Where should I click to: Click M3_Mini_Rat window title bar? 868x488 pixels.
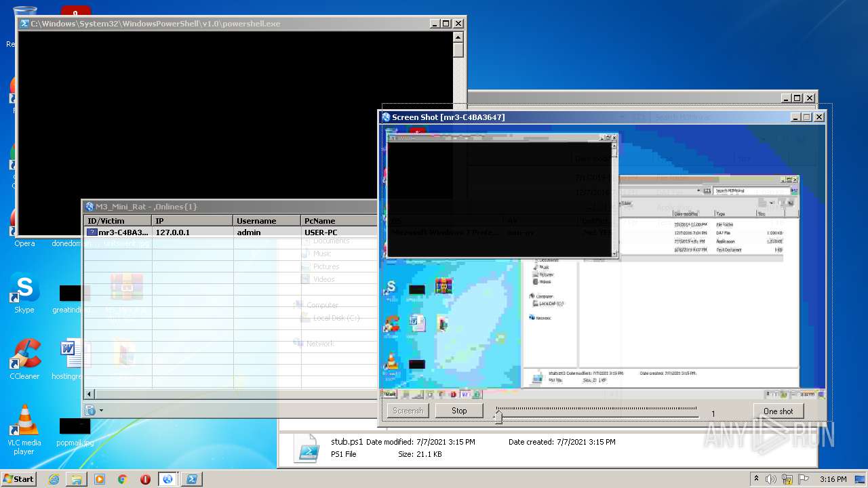click(x=231, y=207)
